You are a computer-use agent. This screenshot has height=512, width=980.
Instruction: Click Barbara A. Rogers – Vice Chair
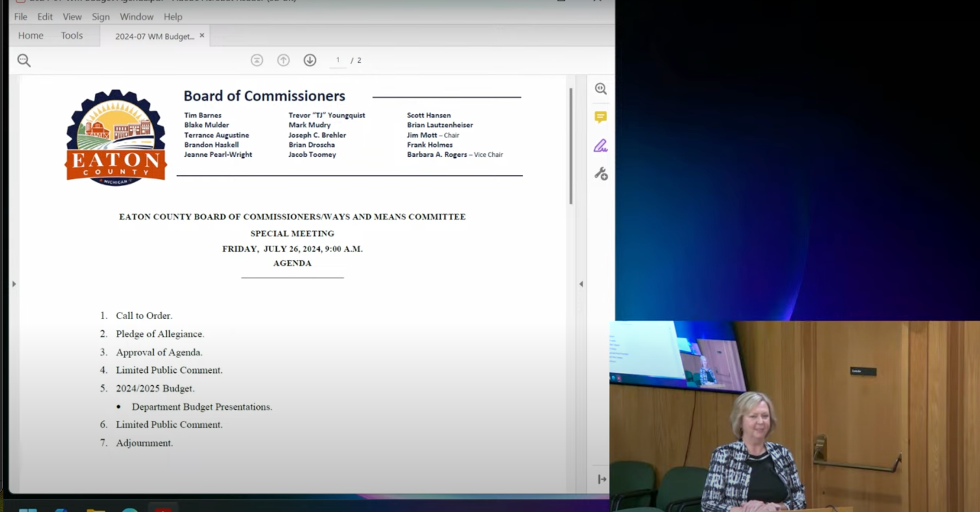click(x=455, y=154)
